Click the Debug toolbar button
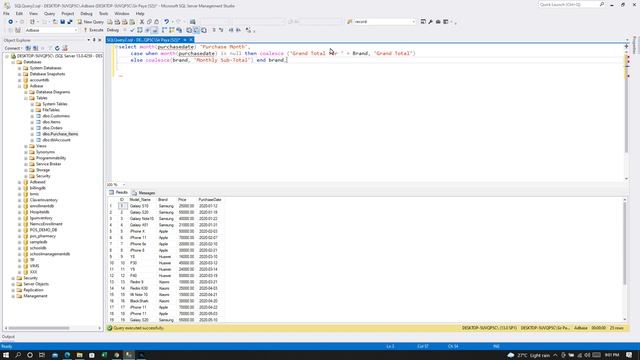Image resolution: width=640 pixels, height=360 pixels. click(113, 30)
